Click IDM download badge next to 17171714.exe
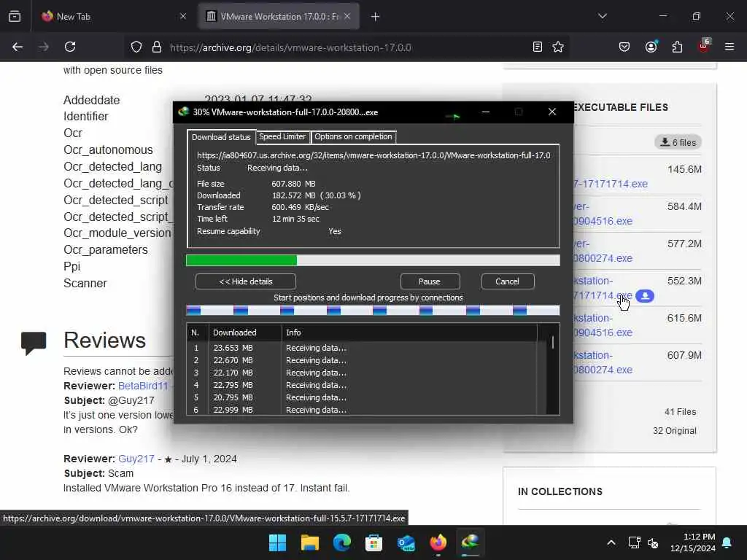747x560 pixels. [x=645, y=296]
